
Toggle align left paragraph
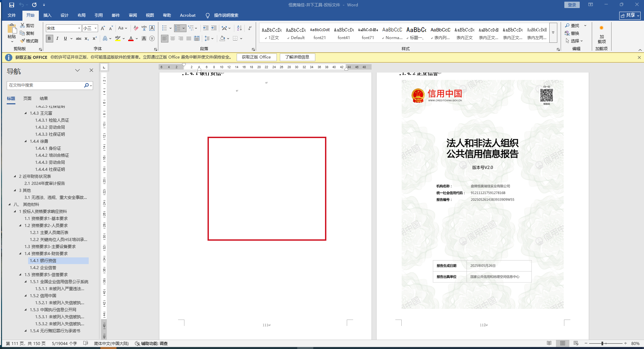tap(165, 38)
